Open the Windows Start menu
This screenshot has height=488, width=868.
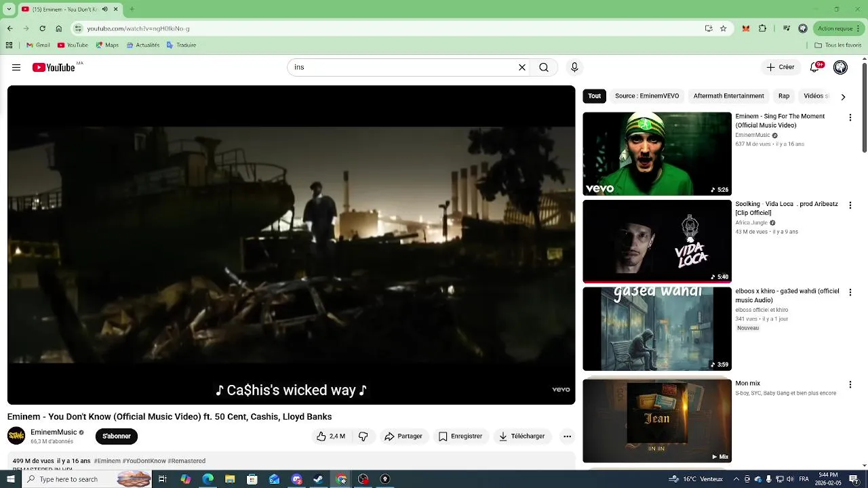(x=11, y=479)
